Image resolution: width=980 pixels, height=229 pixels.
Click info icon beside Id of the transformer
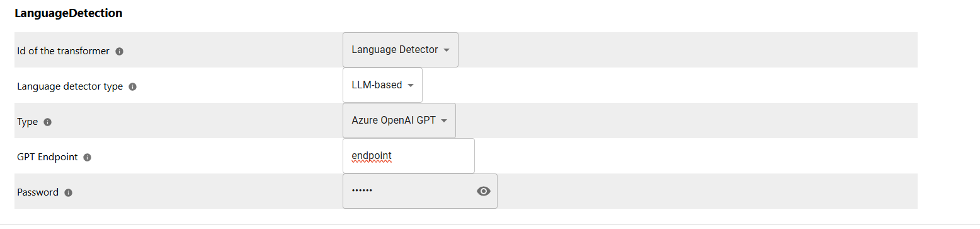tap(120, 51)
